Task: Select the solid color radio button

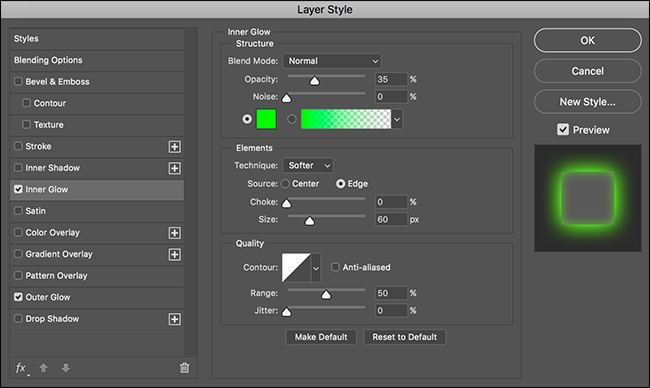Action: pyautogui.click(x=247, y=119)
